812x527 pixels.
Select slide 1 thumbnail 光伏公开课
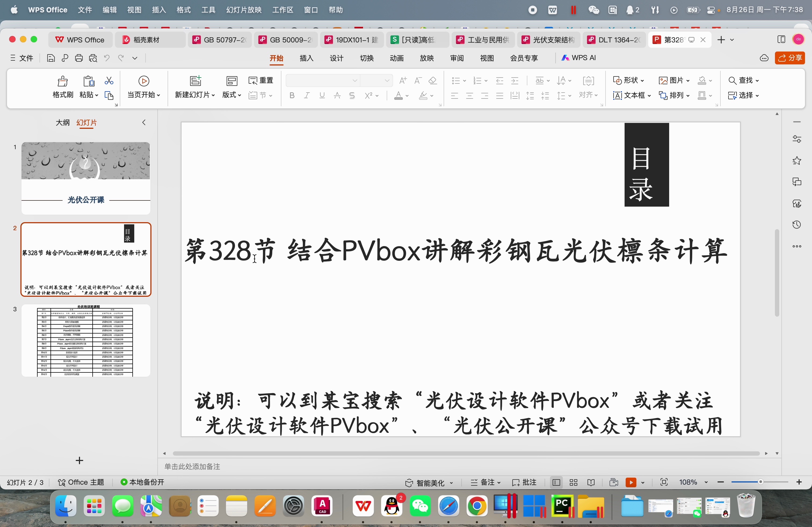86,178
